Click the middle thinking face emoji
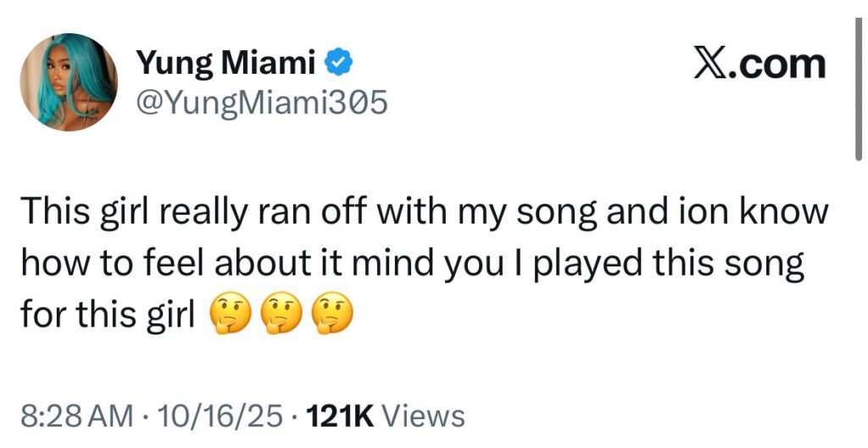868x448 pixels. tap(277, 316)
